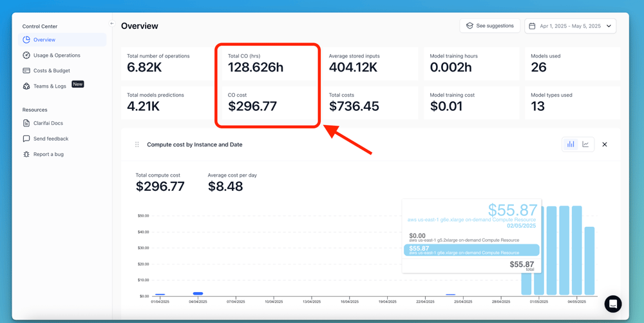Click the Costs & Budget card icon
The height and width of the screenshot is (323, 644).
26,71
